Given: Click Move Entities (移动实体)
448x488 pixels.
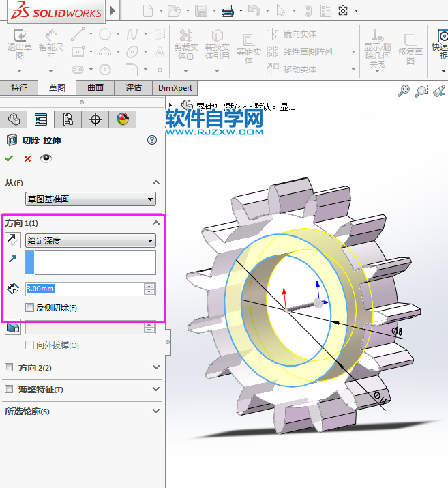Looking at the screenshot, I should click(x=292, y=69).
